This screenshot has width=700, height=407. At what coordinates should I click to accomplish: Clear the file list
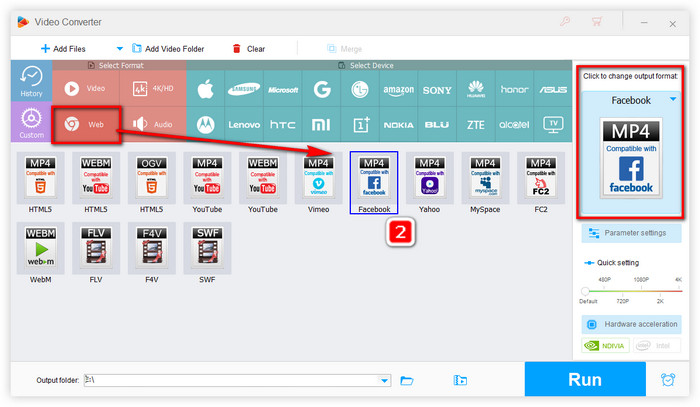(x=249, y=49)
